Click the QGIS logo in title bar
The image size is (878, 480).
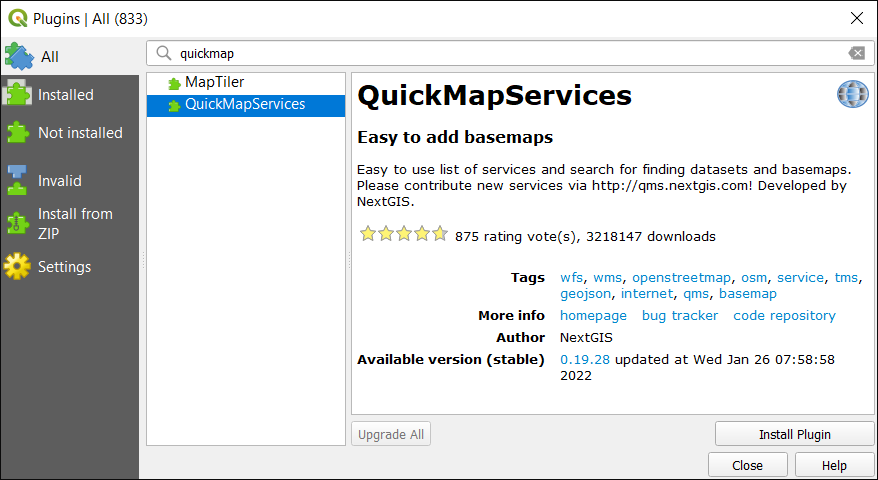pos(18,18)
